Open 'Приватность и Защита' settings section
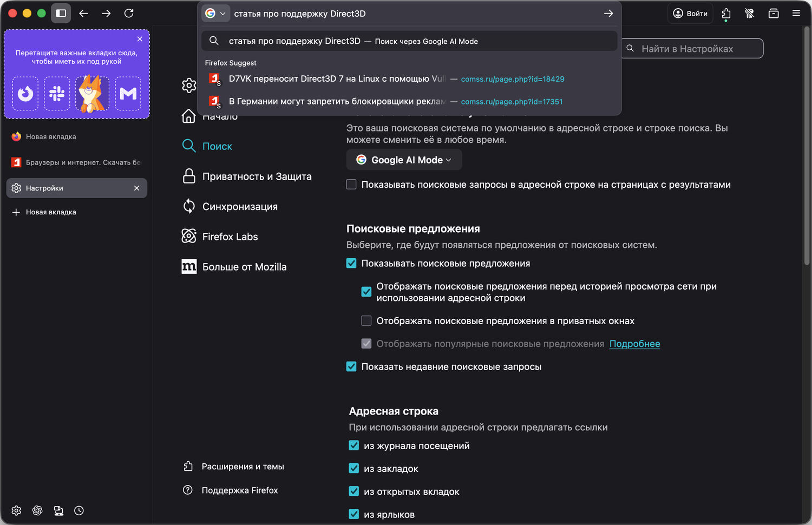Screen dimensions: 812x525 click(257, 176)
